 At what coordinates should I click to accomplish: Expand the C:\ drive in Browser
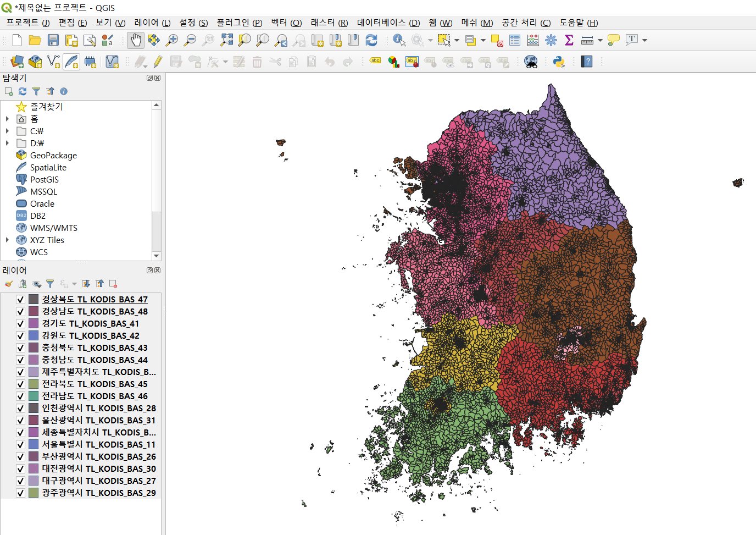7,131
